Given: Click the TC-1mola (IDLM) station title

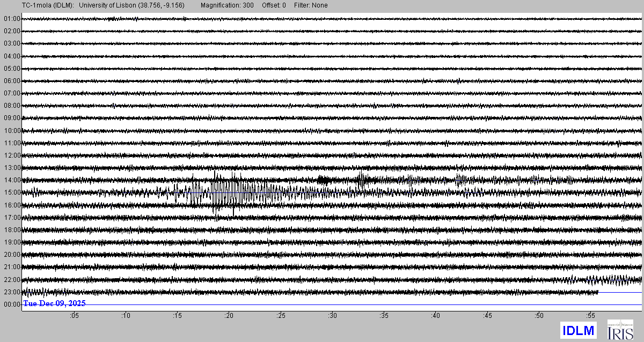Looking at the screenshot, I should click(37, 5).
